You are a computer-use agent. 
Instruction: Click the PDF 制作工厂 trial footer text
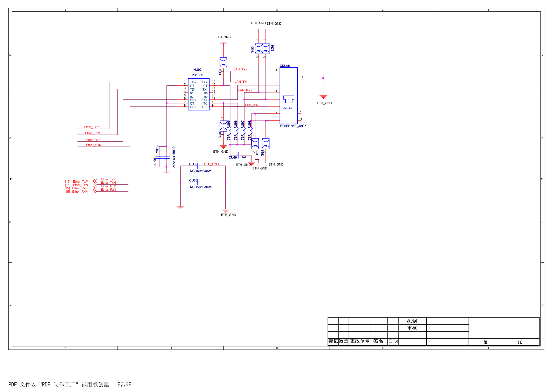(x=59, y=384)
